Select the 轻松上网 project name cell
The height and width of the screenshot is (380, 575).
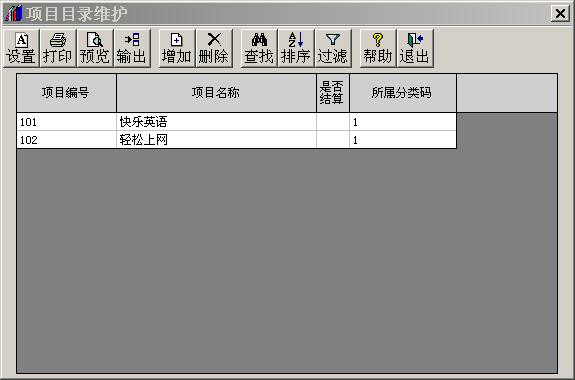tap(216, 139)
